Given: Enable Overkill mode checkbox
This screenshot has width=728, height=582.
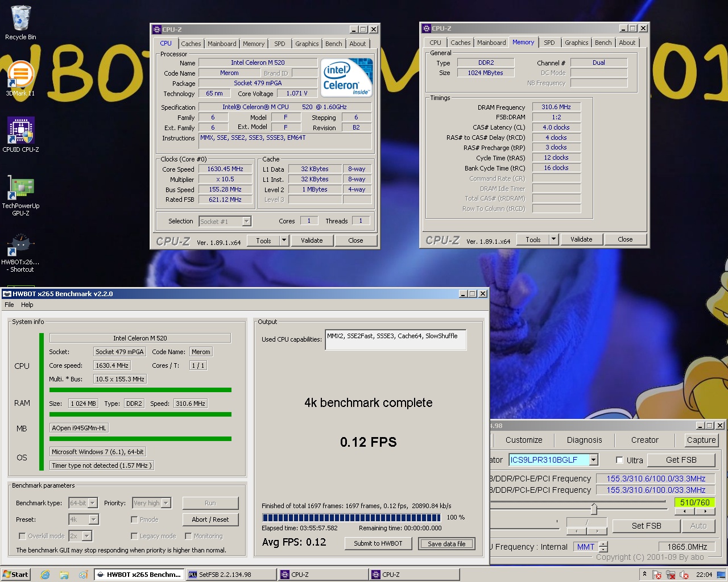Looking at the screenshot, I should (x=22, y=536).
